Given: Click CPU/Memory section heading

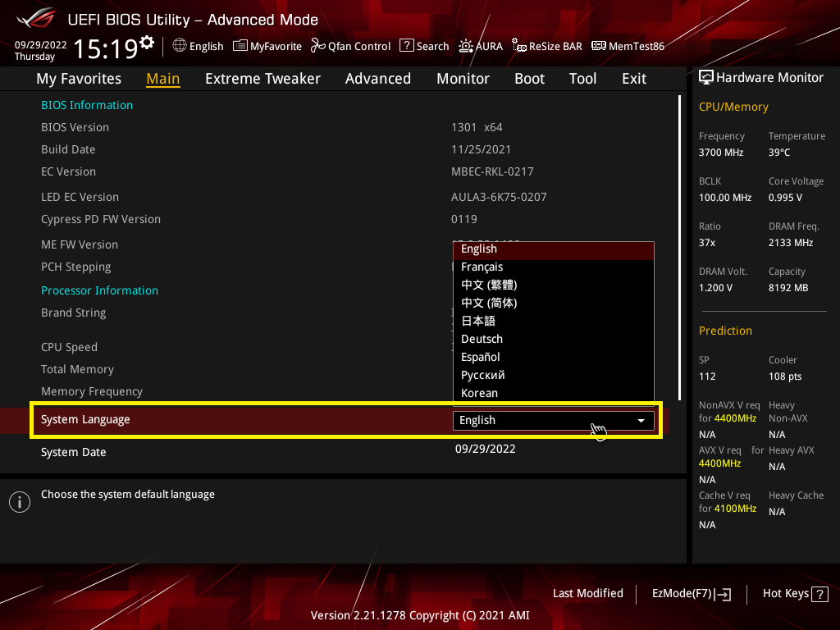Looking at the screenshot, I should click(x=733, y=107).
